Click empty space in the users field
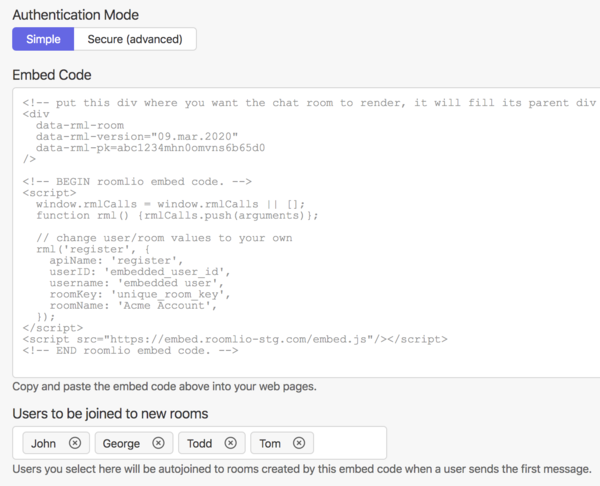Viewport: 600px width, 486px height. pyautogui.click(x=350, y=443)
